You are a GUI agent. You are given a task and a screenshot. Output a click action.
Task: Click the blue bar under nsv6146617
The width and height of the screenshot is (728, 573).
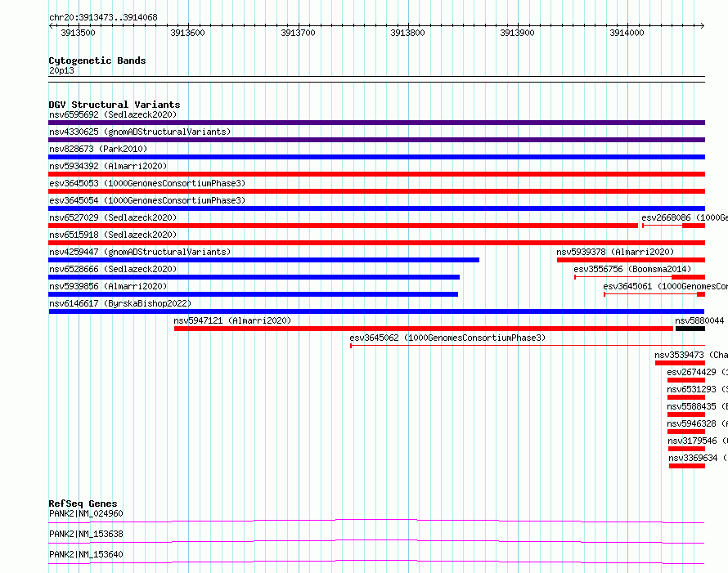click(x=376, y=311)
